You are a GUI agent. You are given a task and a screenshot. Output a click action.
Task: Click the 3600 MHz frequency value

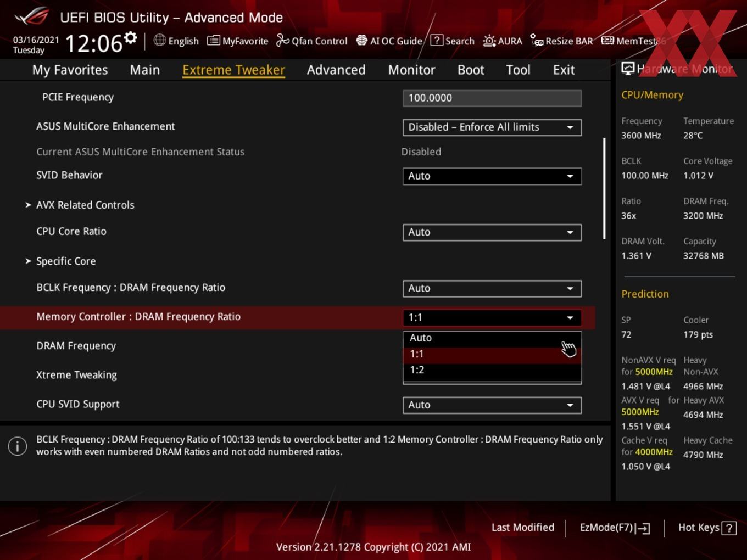pos(641,135)
